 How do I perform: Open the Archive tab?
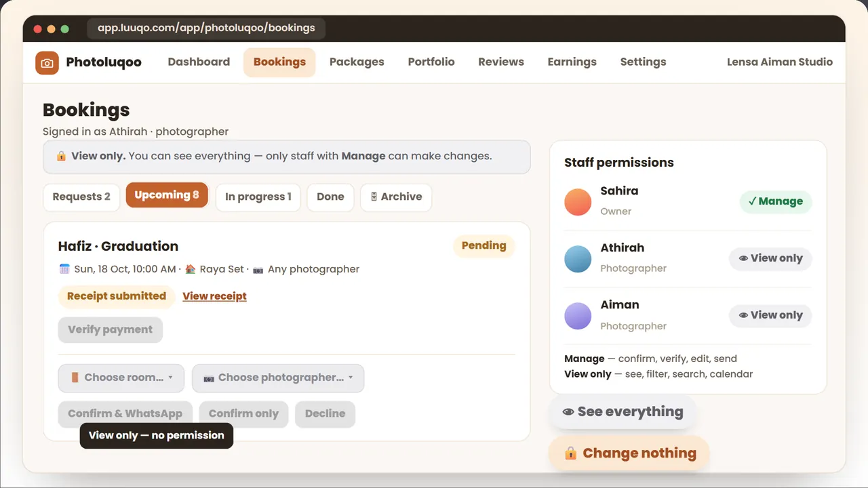click(x=396, y=197)
